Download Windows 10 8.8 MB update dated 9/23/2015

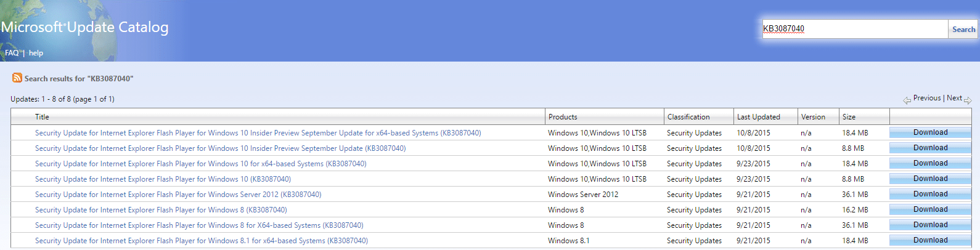(x=930, y=179)
